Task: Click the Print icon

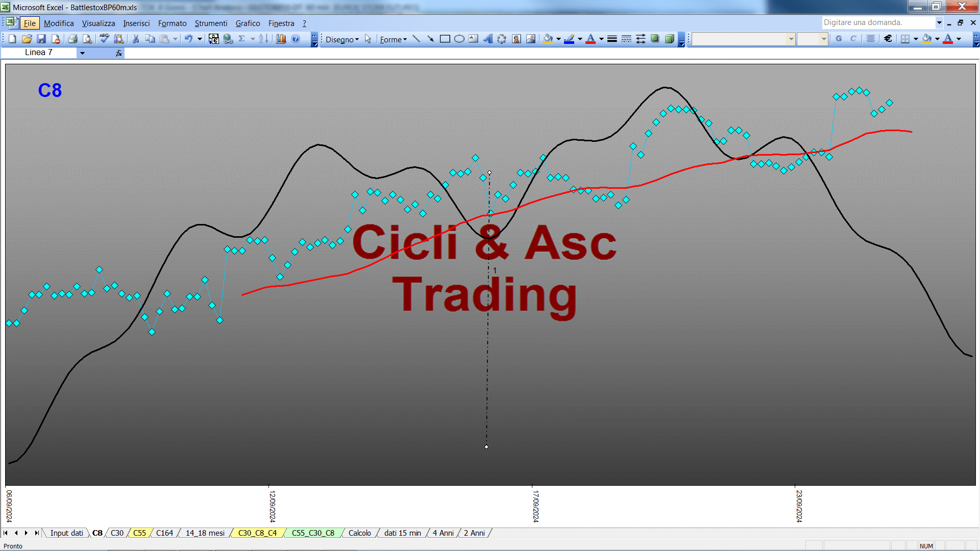Action: coord(72,39)
